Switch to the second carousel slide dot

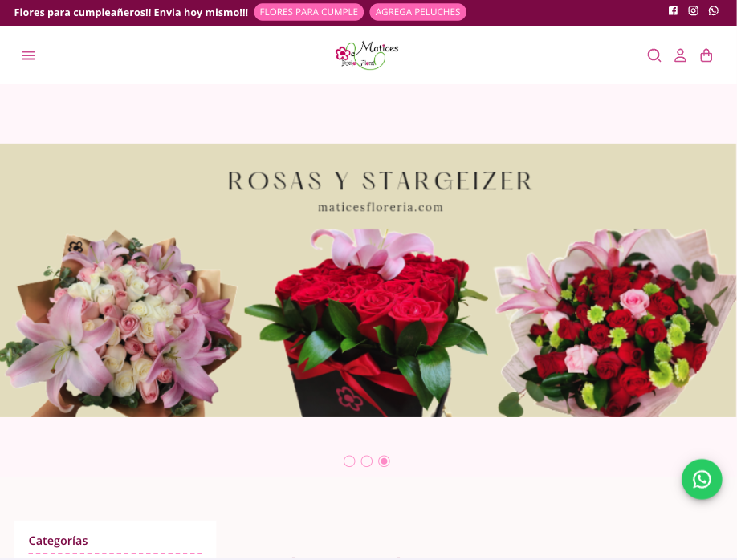pos(367,461)
